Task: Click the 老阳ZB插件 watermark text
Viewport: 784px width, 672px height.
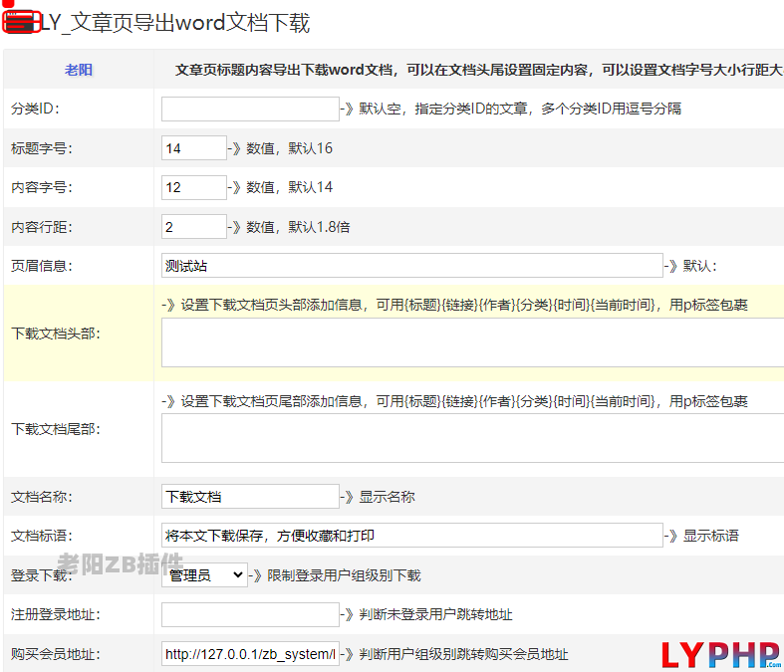Action: point(120,563)
